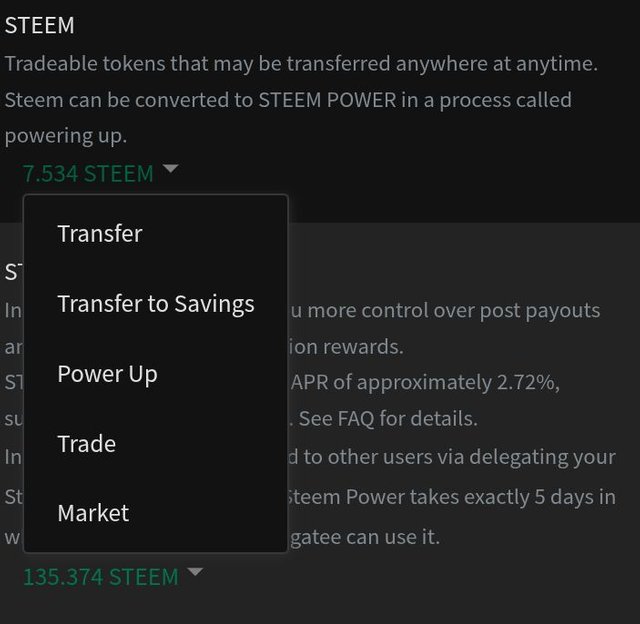Open Market from the dropdown menu

[93, 513]
